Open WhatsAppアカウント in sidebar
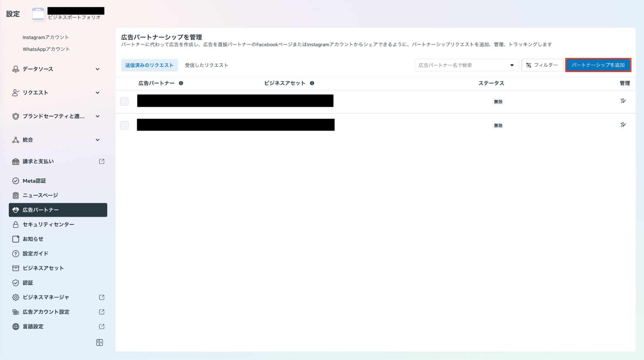This screenshot has height=360, width=644. coord(46,49)
